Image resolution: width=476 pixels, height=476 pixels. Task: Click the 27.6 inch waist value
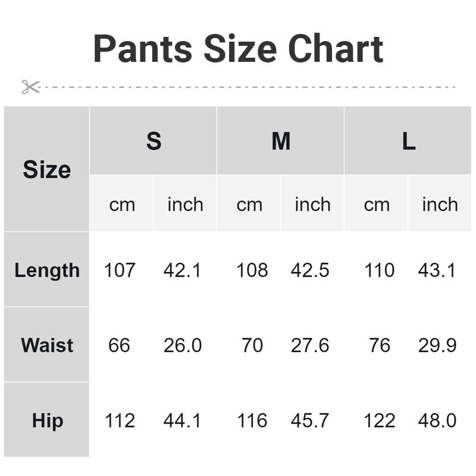pyautogui.click(x=310, y=345)
